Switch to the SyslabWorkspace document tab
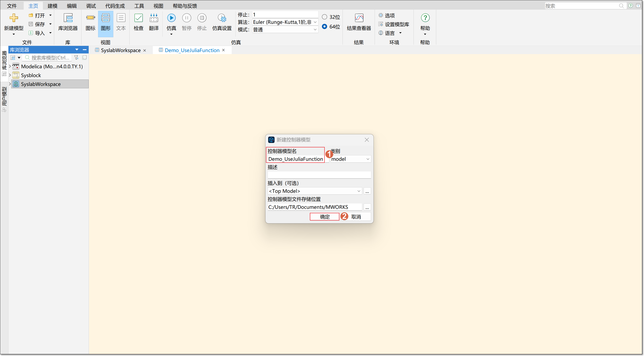The height and width of the screenshot is (356, 644). tap(121, 50)
